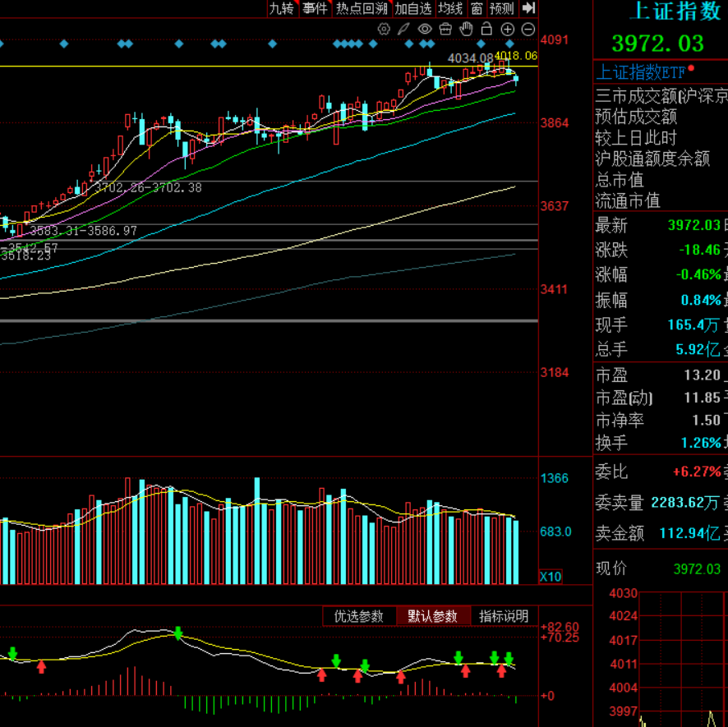Select the 默认参数 option
The width and height of the screenshot is (728, 727).
(433, 616)
